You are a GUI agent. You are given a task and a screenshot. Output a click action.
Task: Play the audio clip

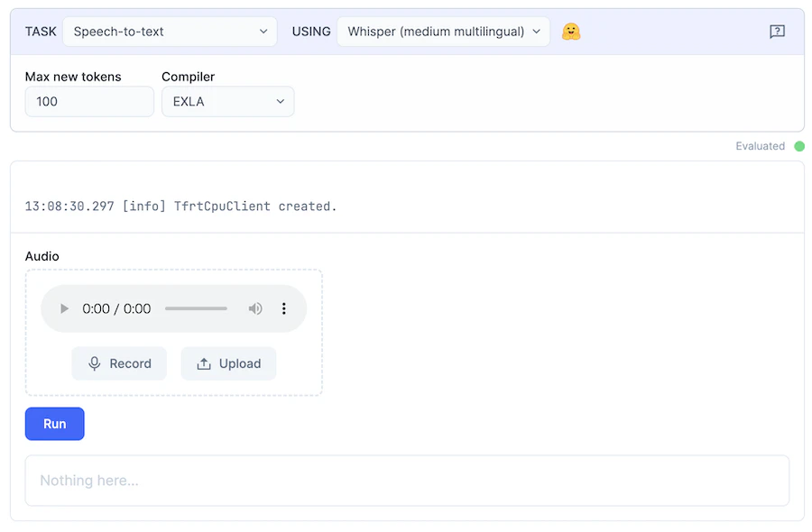pos(64,308)
